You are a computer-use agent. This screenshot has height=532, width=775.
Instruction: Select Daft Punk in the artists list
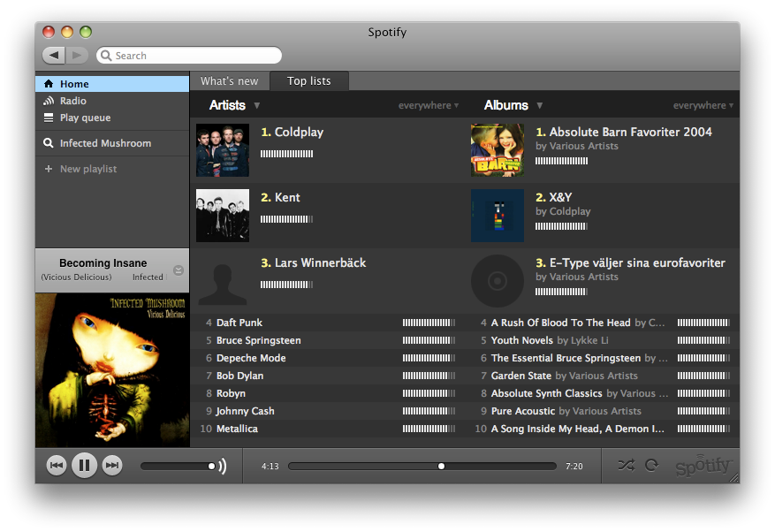click(327, 323)
